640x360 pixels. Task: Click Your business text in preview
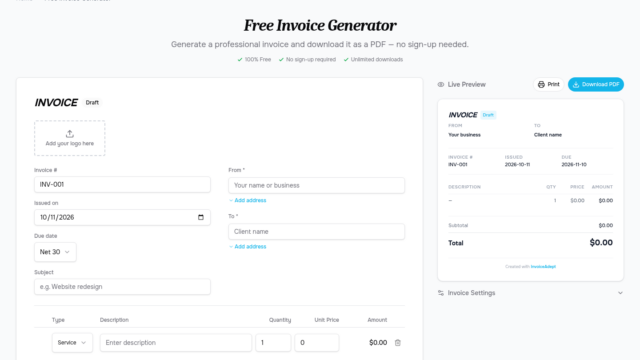464,135
